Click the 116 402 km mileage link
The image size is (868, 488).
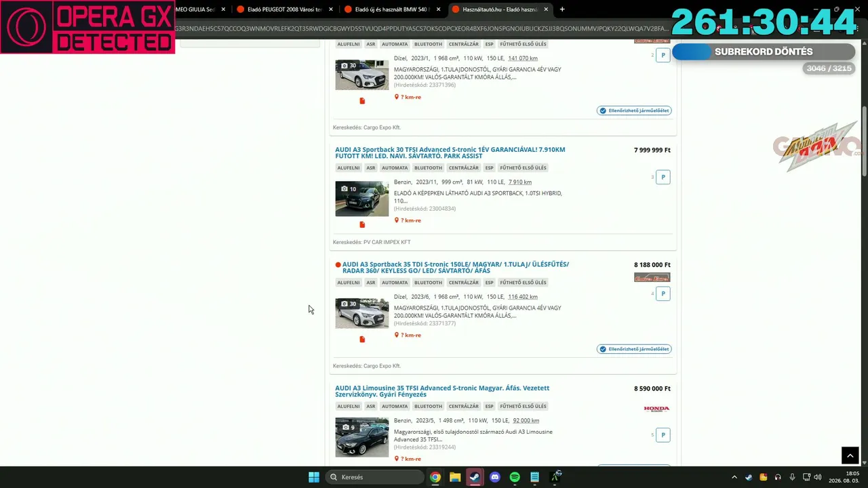pos(523,297)
